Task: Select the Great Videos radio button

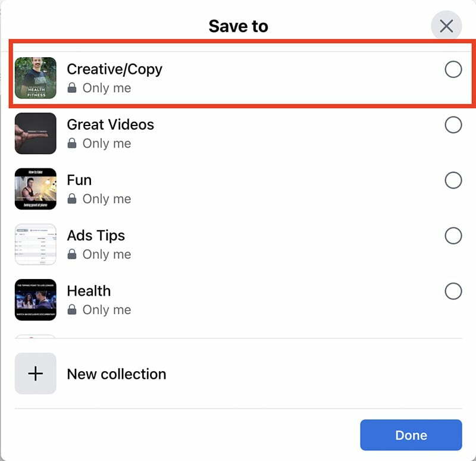Action: click(453, 125)
